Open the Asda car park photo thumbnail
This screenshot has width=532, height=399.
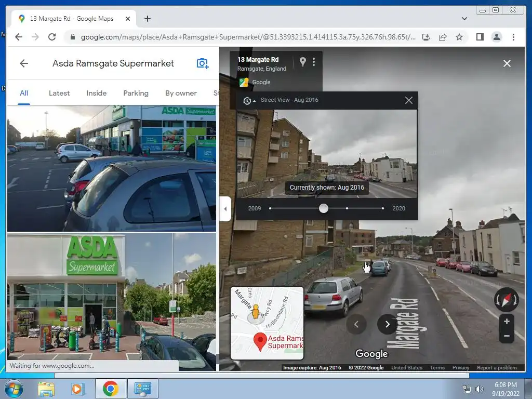(112, 168)
